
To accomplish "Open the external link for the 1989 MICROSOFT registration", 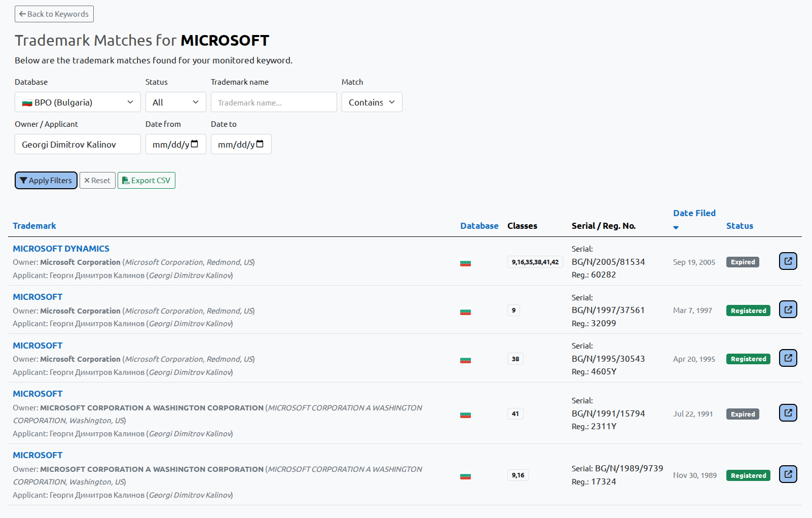I will point(788,474).
